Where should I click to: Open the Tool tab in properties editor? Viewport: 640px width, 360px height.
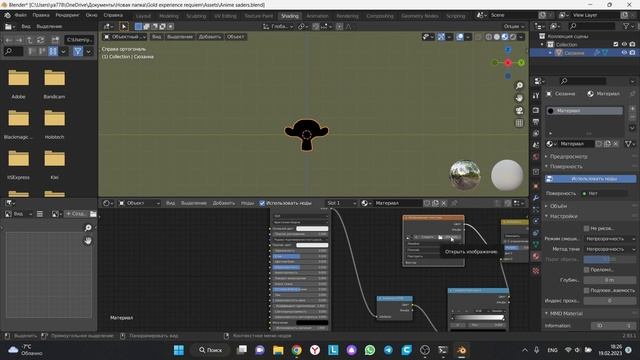[x=536, y=96]
